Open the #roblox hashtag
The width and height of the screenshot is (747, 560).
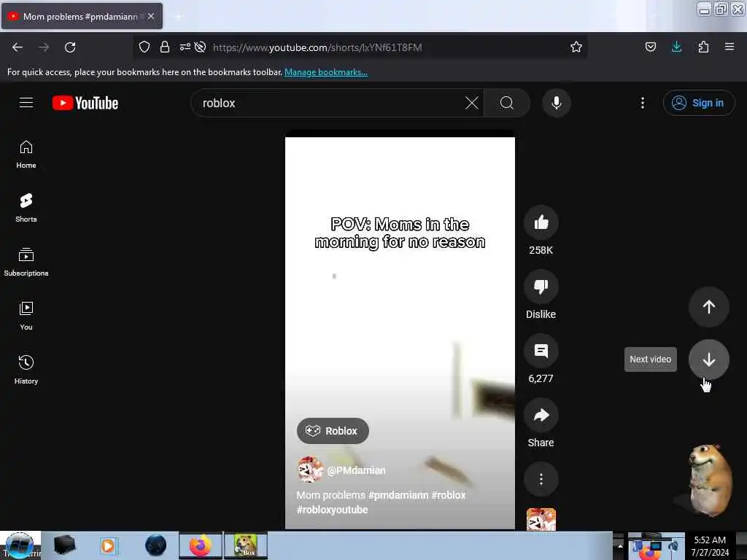(449, 495)
